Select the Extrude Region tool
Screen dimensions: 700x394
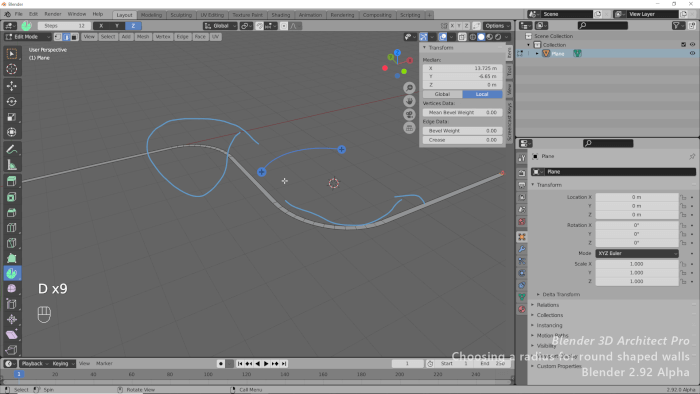(12, 181)
